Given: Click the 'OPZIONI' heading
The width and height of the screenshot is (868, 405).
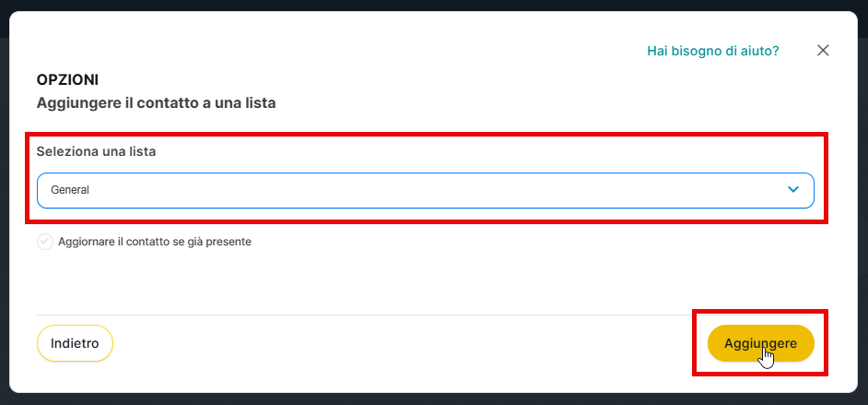Looking at the screenshot, I should pyautogui.click(x=67, y=80).
